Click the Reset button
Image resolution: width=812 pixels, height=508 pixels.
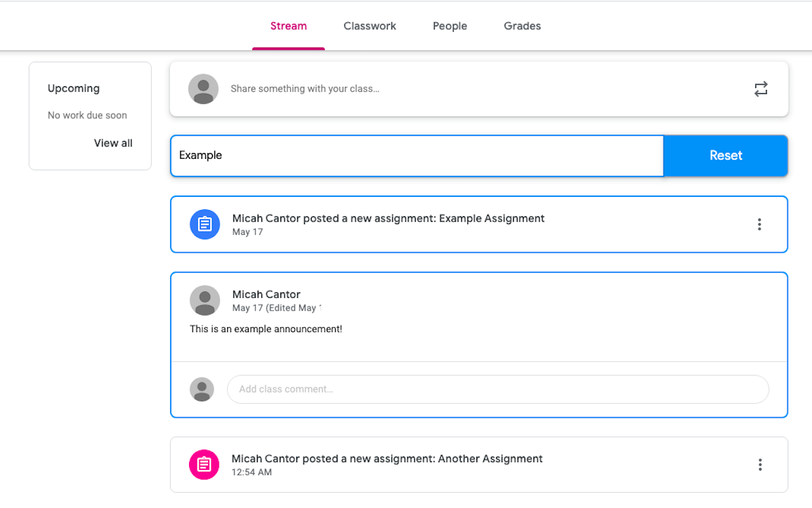[x=726, y=156]
